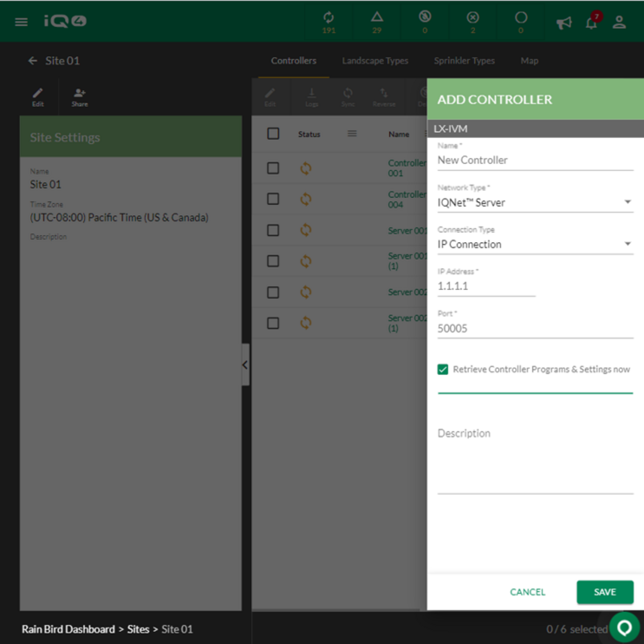Open the Network Type dropdown
Viewport: 644px width, 644px height.
[535, 202]
